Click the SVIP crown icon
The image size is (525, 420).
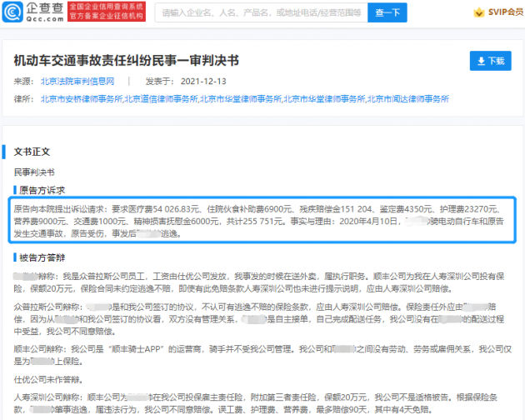[x=479, y=12]
